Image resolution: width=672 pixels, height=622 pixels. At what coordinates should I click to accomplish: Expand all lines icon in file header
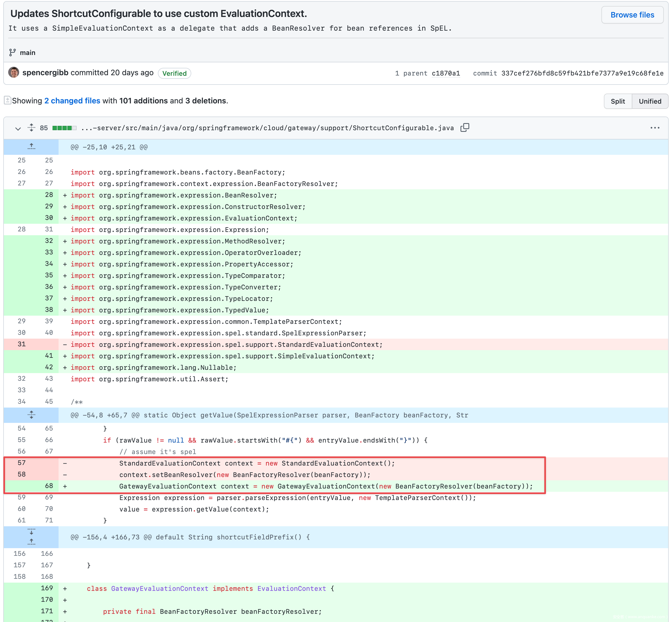click(31, 127)
